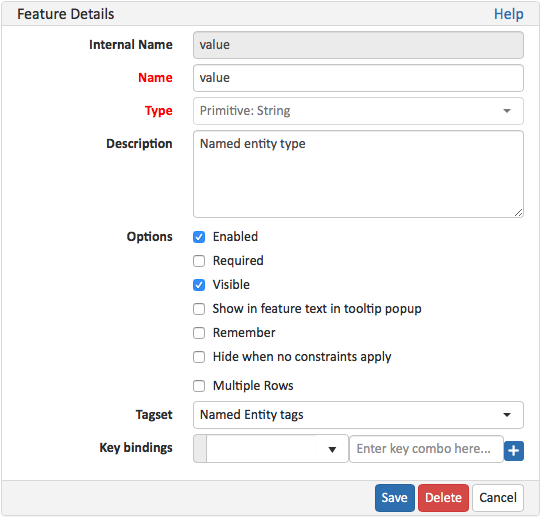Focus the Enter key combo here field

pyautogui.click(x=426, y=449)
